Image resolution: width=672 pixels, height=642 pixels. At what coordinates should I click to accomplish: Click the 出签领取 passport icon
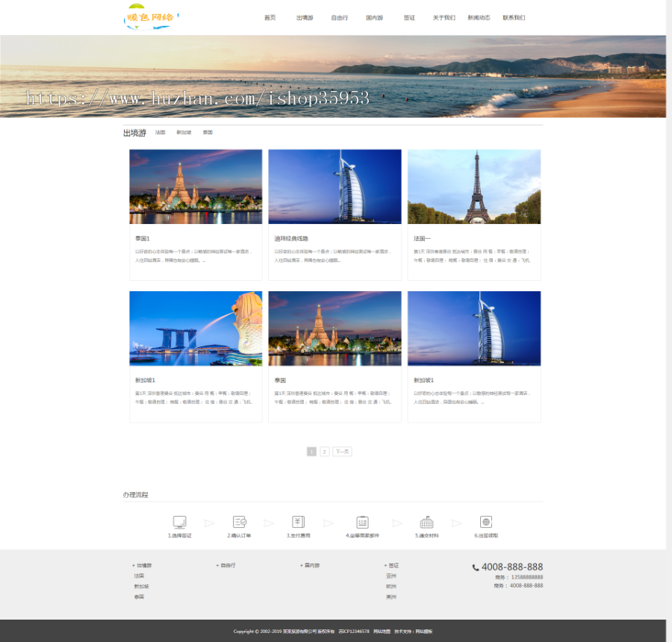[487, 521]
